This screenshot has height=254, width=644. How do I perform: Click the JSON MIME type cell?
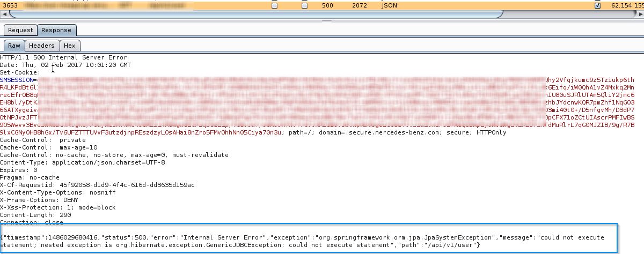[389, 5]
